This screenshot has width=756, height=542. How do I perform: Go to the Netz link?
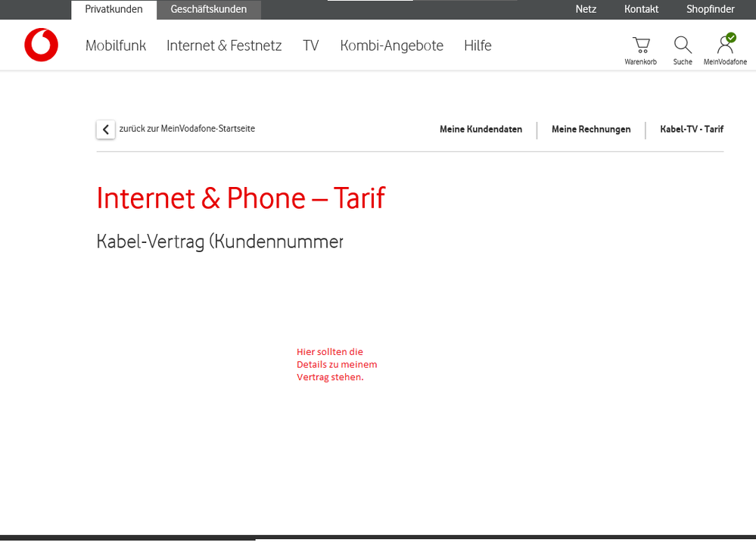click(x=586, y=9)
